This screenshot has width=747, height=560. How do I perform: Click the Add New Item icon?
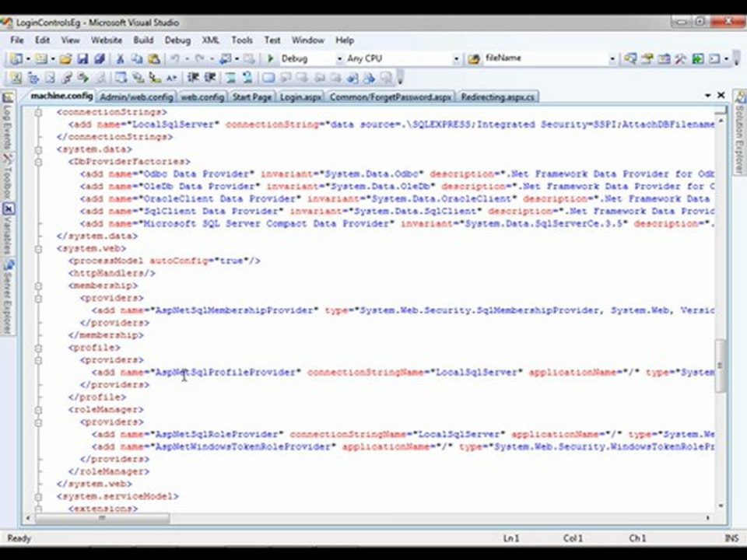tap(41, 58)
